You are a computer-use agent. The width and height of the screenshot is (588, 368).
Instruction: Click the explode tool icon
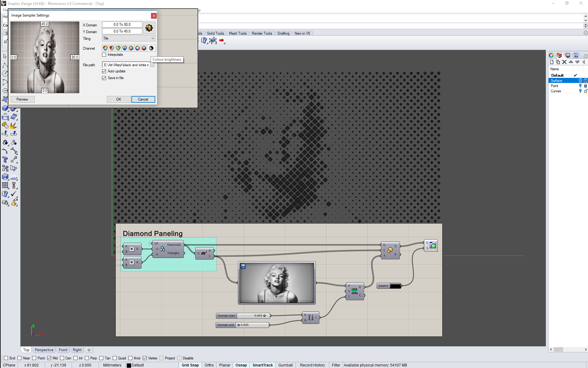13,126
